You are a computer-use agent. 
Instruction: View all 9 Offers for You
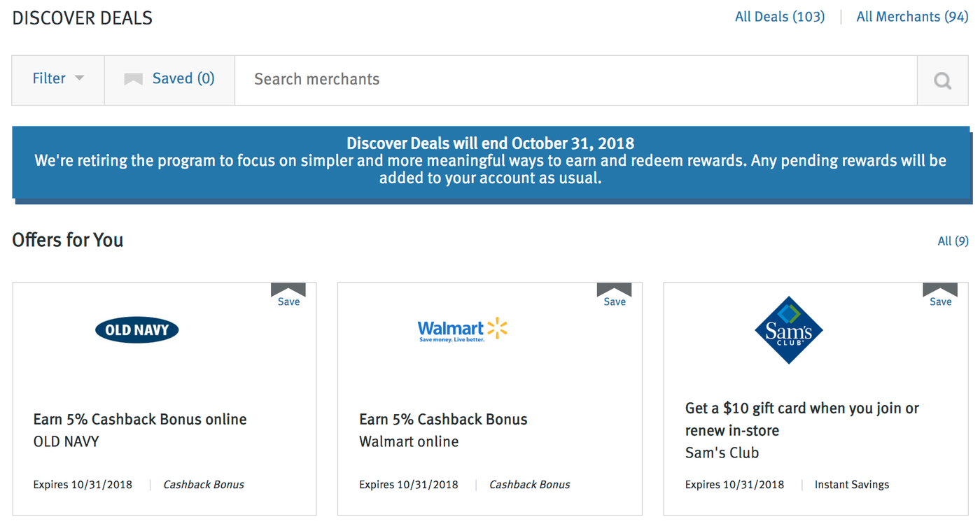point(952,241)
